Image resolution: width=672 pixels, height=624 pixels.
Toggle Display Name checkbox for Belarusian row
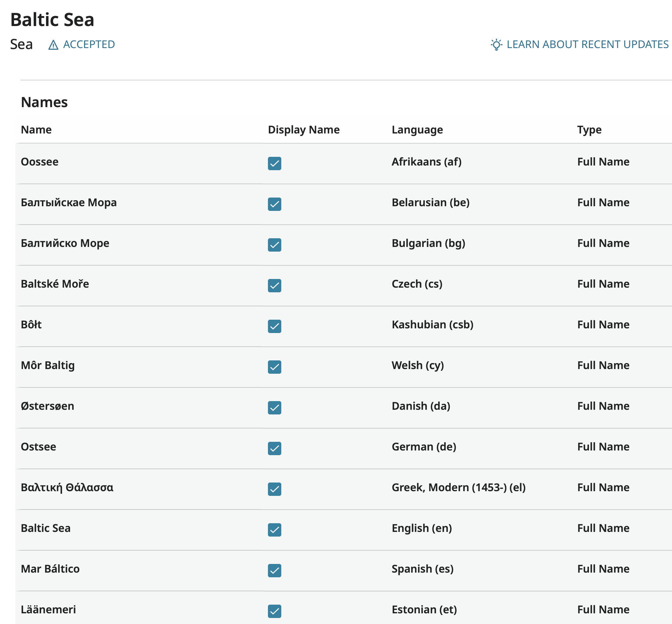tap(275, 204)
